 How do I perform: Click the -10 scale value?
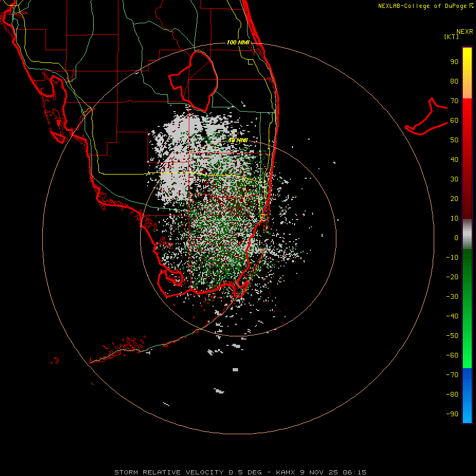click(x=452, y=258)
